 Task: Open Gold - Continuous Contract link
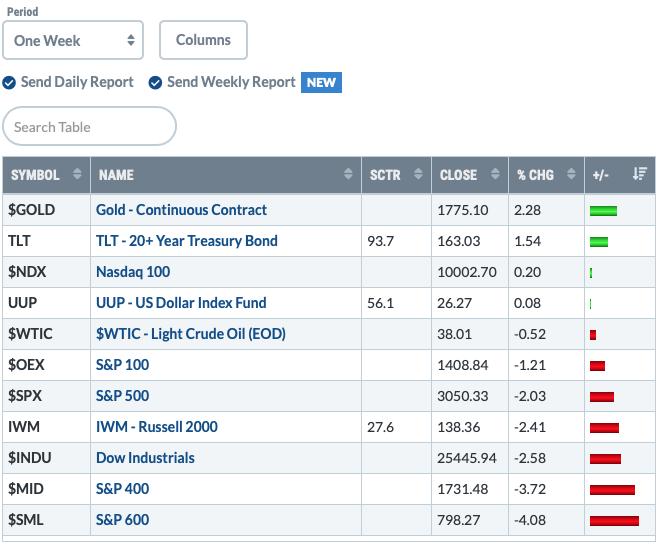181,210
